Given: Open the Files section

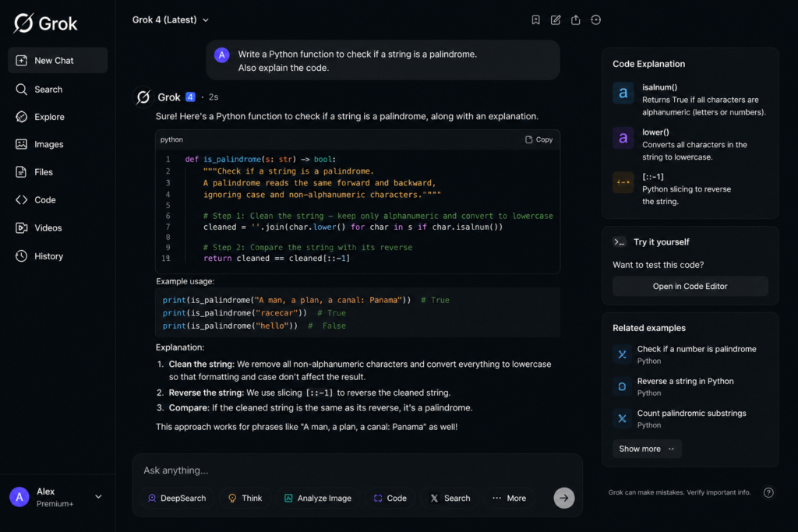Looking at the screenshot, I should point(34,172).
